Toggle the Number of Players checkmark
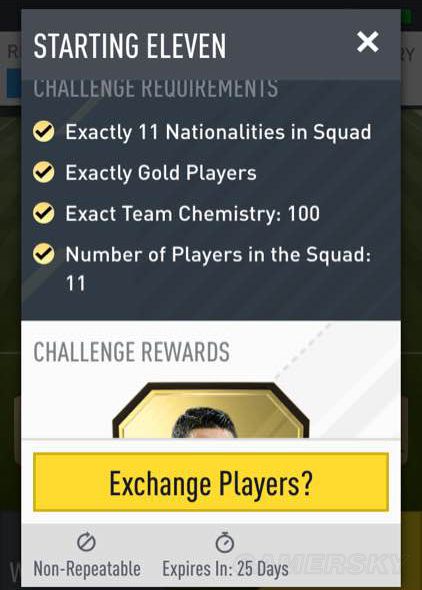Image resolution: width=422 pixels, height=590 pixels. (44, 254)
